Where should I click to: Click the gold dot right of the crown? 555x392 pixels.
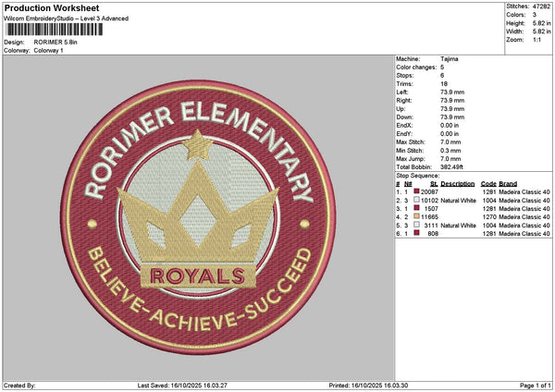[x=304, y=224]
